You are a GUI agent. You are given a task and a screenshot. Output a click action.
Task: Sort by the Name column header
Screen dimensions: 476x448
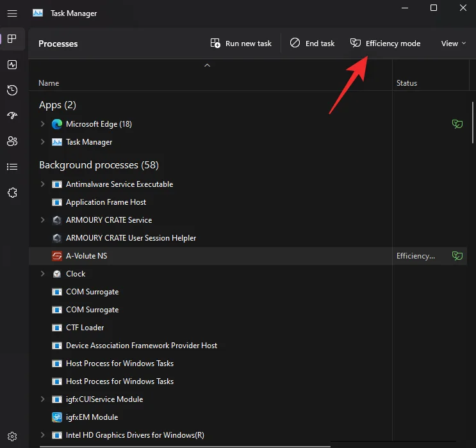point(49,83)
